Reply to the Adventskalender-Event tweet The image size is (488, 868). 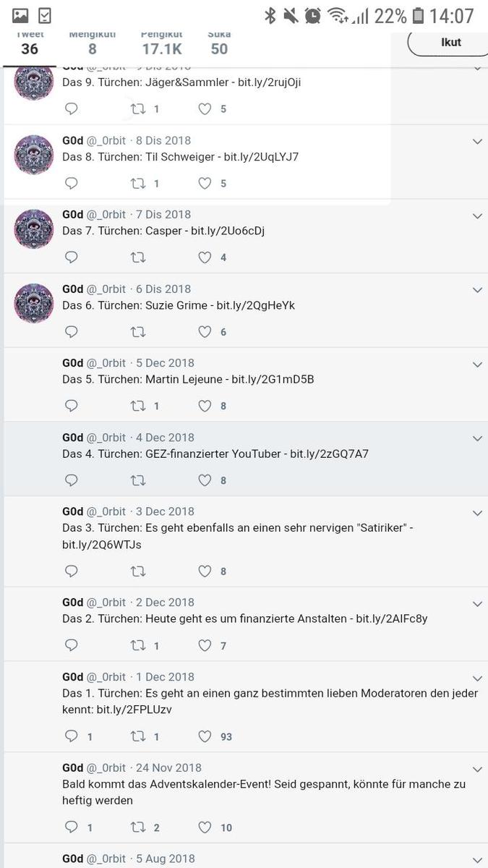(x=72, y=827)
